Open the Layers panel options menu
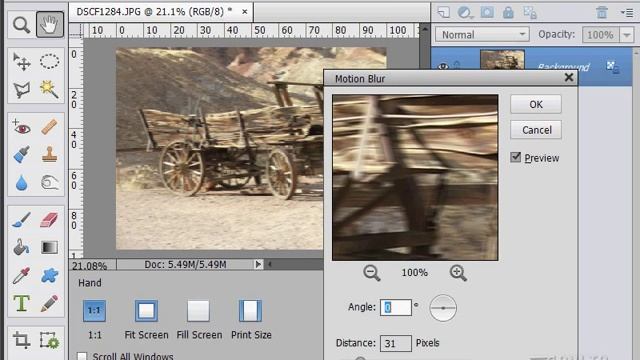640x360 pixels. (x=627, y=13)
